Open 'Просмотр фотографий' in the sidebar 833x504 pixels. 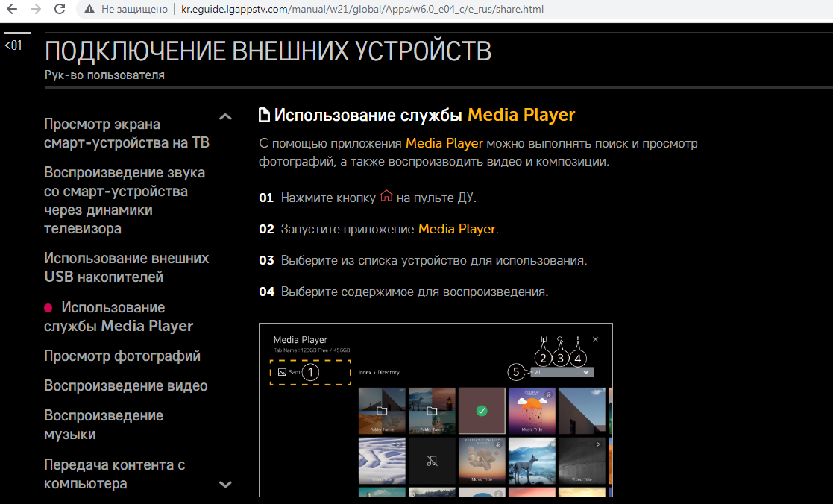(122, 356)
